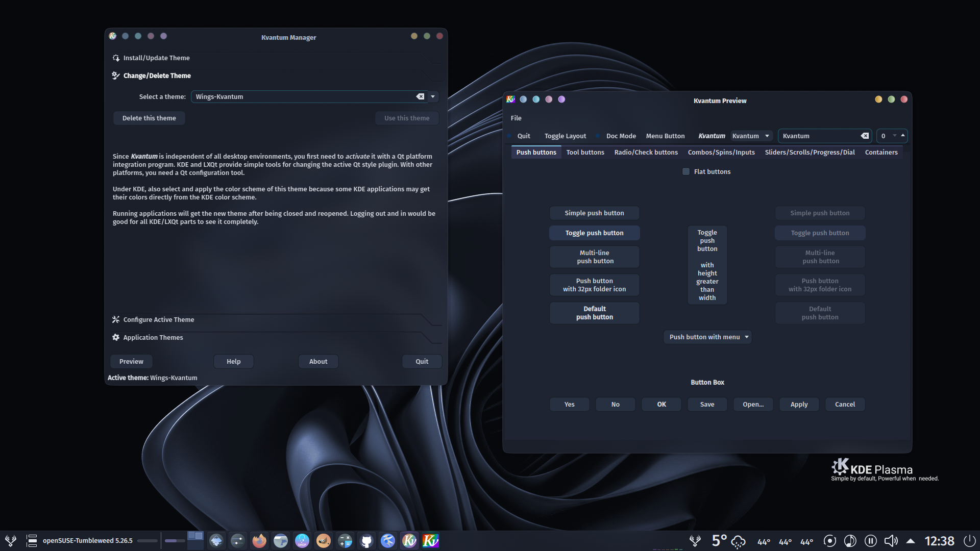This screenshot has width=980, height=551.
Task: Click the window list icon beside openSUSE-Tumbleweed text
Action: [x=32, y=540]
